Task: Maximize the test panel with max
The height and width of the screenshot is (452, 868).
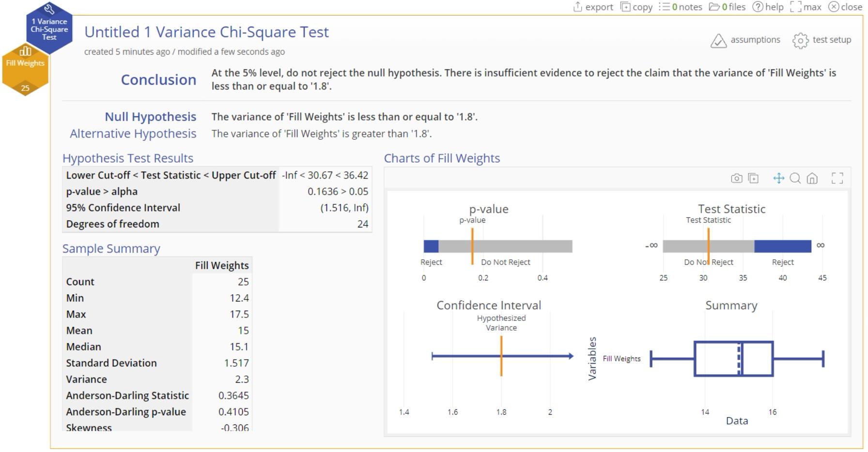Action: click(806, 7)
